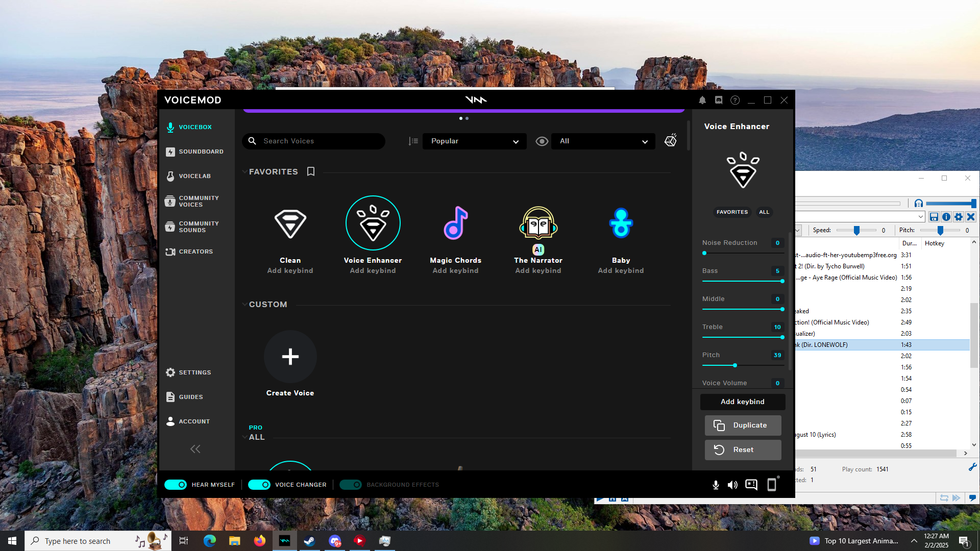This screenshot has height=551, width=980.
Task: Select the Baby voice icon
Action: 621,223
